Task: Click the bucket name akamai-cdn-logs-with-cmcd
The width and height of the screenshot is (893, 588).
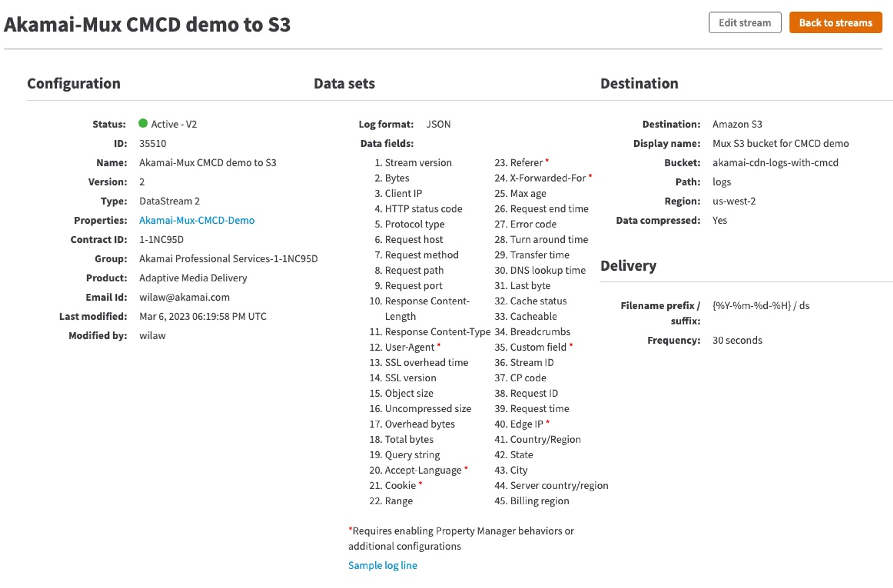Action: pyautogui.click(x=775, y=163)
